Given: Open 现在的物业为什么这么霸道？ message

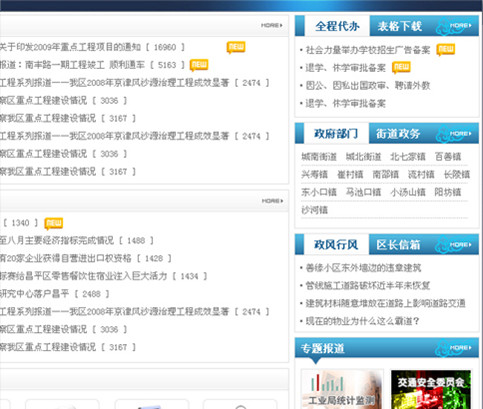Looking at the screenshot, I should [x=362, y=321].
